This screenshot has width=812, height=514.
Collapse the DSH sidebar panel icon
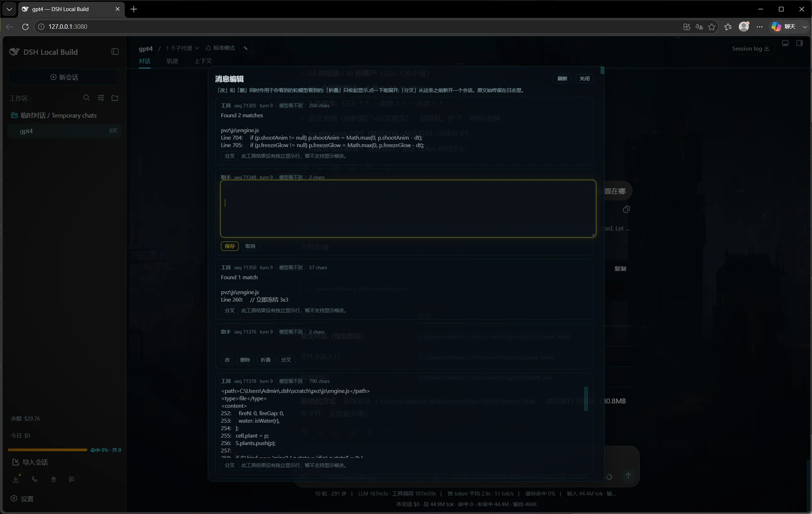(x=115, y=52)
